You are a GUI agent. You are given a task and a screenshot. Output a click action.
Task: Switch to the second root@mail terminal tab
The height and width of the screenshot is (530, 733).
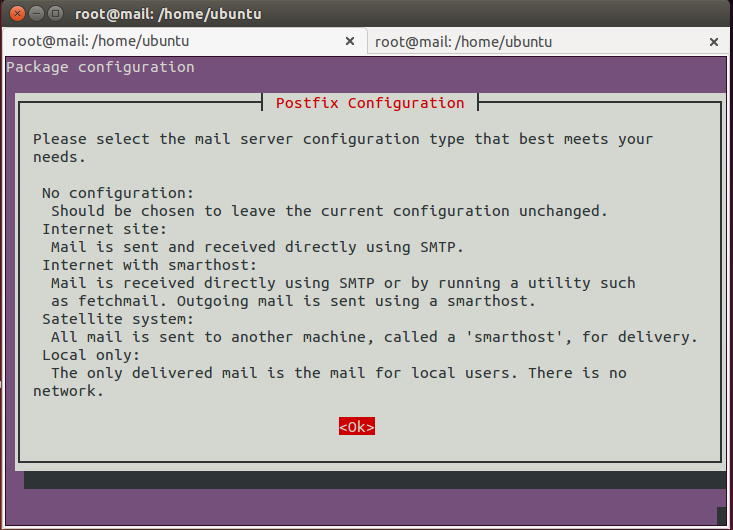pyautogui.click(x=550, y=42)
